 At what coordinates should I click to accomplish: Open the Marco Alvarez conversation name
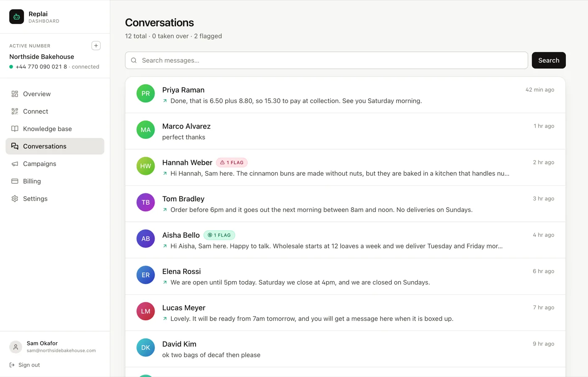pos(186,126)
